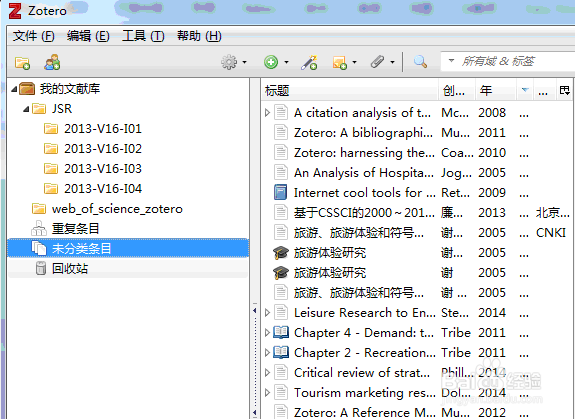Select the 我的文献库 library

(70, 89)
